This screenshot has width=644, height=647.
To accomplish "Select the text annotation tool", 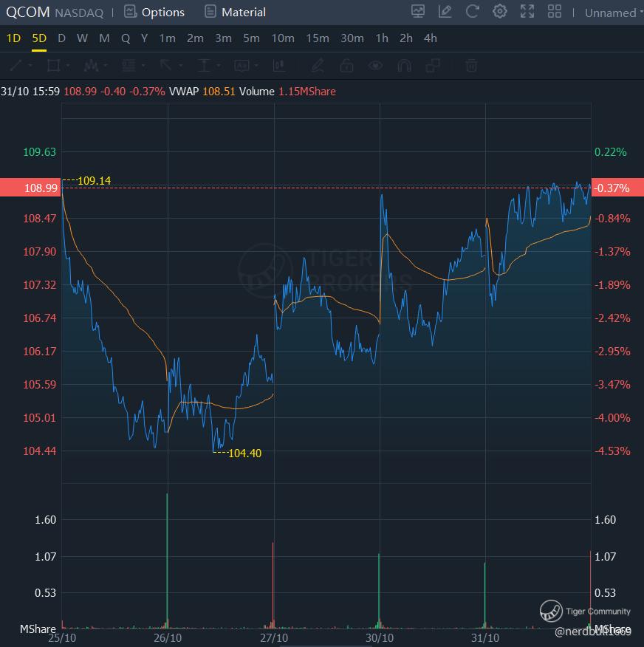I will (241, 65).
